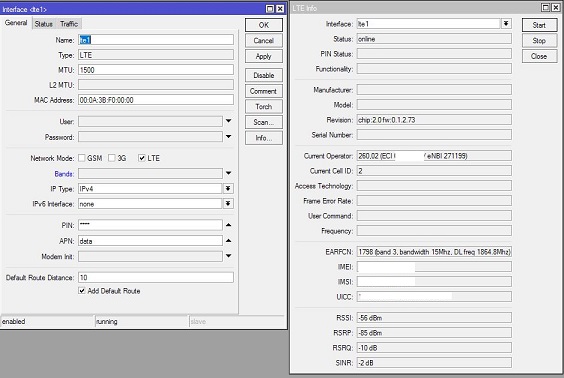Image resolution: width=564 pixels, height=378 pixels.
Task: Open the LTE Info Interface dropdown
Action: 506,24
